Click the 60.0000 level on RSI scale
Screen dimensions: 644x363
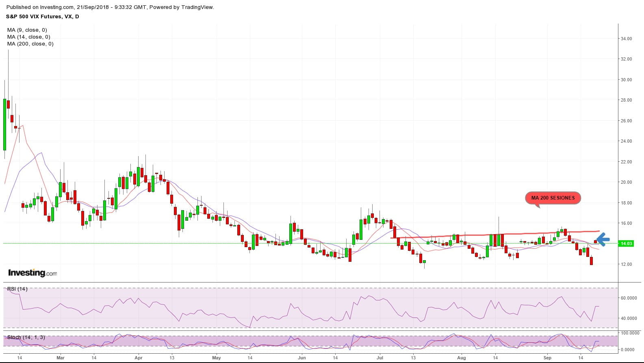[628, 298]
